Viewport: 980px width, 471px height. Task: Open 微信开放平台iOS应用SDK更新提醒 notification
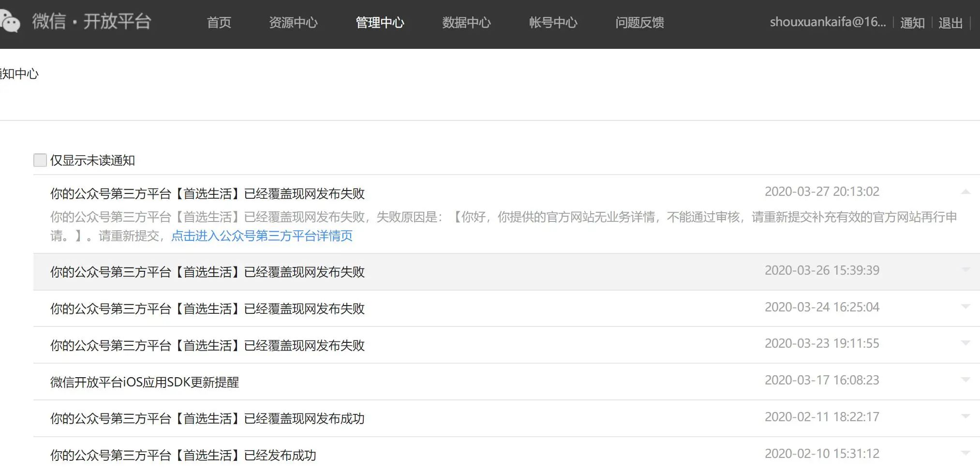[145, 382]
